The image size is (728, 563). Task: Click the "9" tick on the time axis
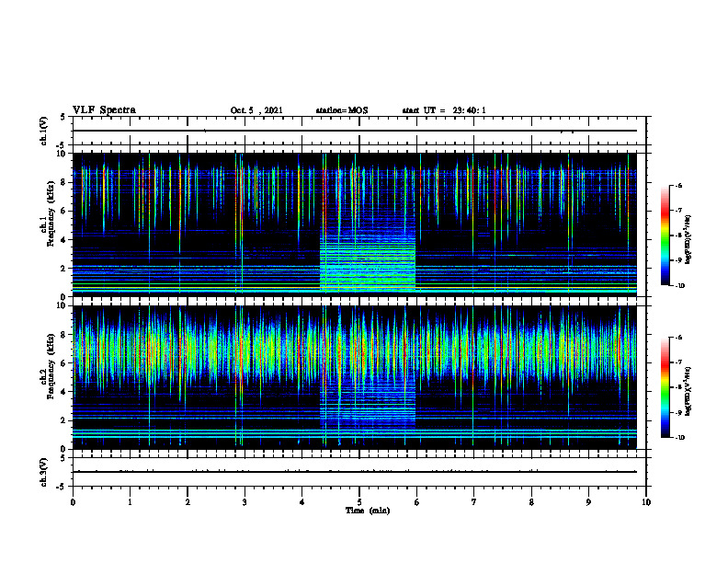[x=588, y=502]
